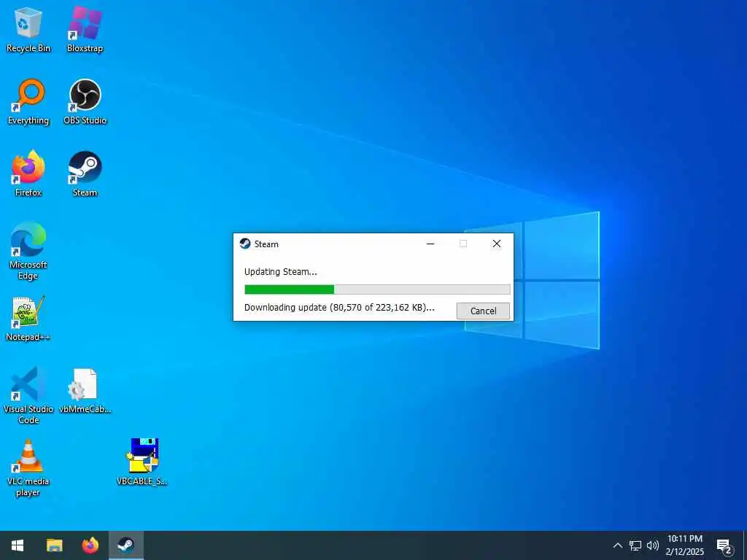Click the Show desktop sliver at taskbar end

(x=745, y=545)
